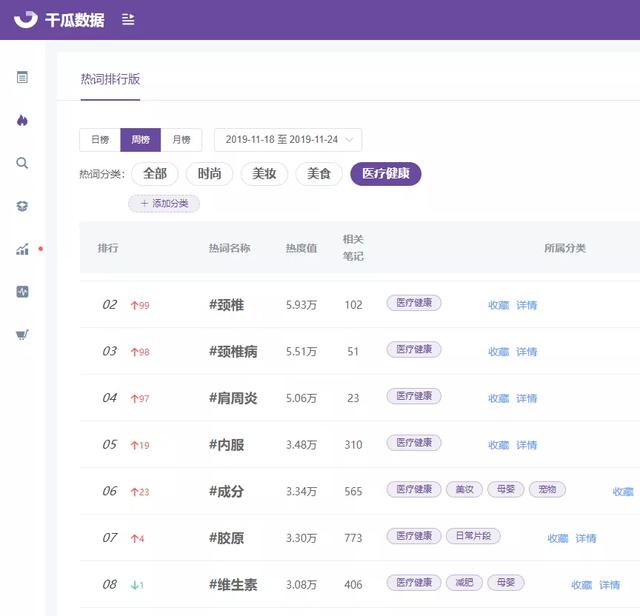Open 详情 link for #颈椎 row
This screenshot has width=640, height=616.
pyautogui.click(x=527, y=305)
